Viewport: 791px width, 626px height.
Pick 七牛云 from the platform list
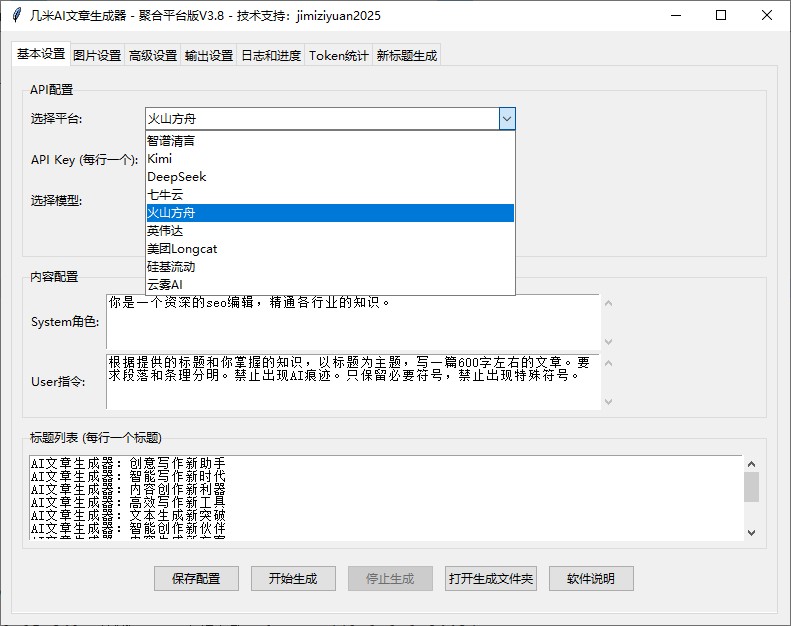tap(330, 195)
